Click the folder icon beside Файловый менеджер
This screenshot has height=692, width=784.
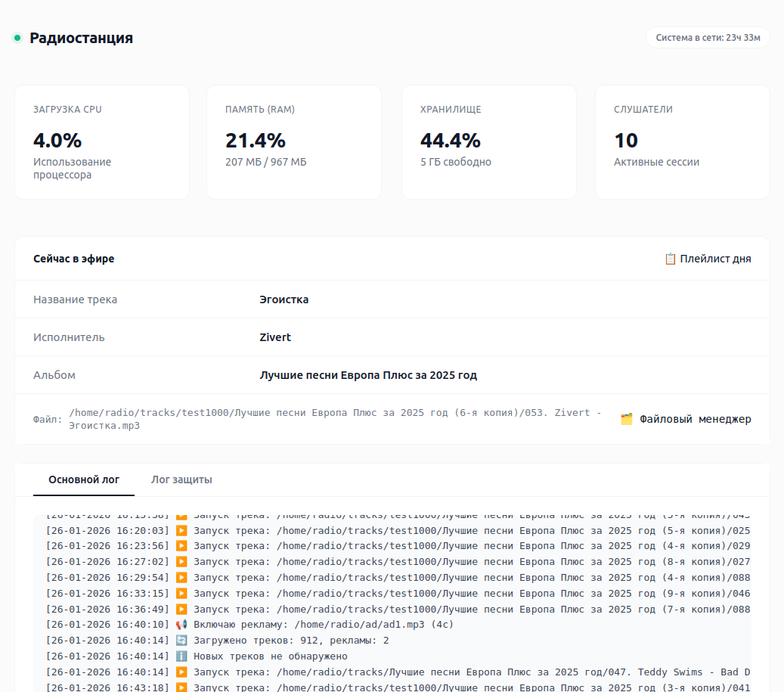(x=626, y=419)
